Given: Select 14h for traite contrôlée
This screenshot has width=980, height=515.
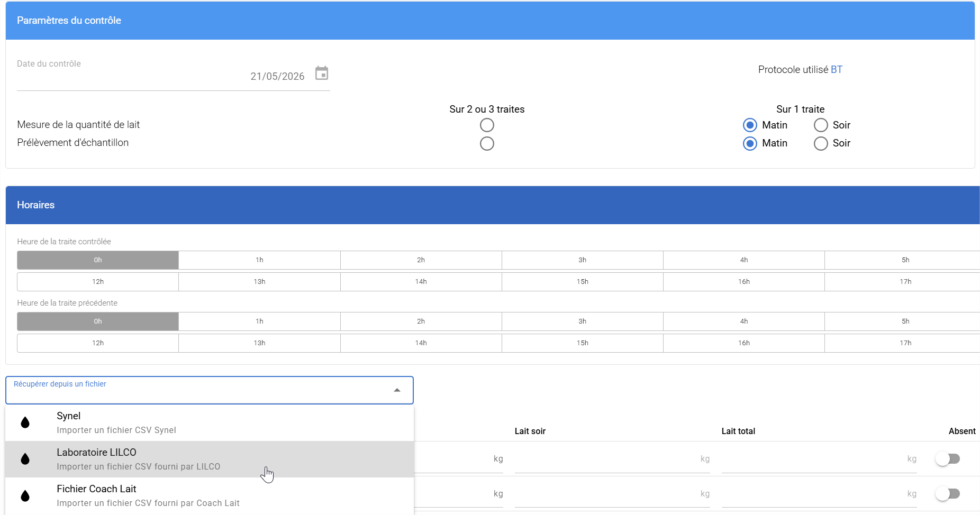Looking at the screenshot, I should [x=421, y=282].
